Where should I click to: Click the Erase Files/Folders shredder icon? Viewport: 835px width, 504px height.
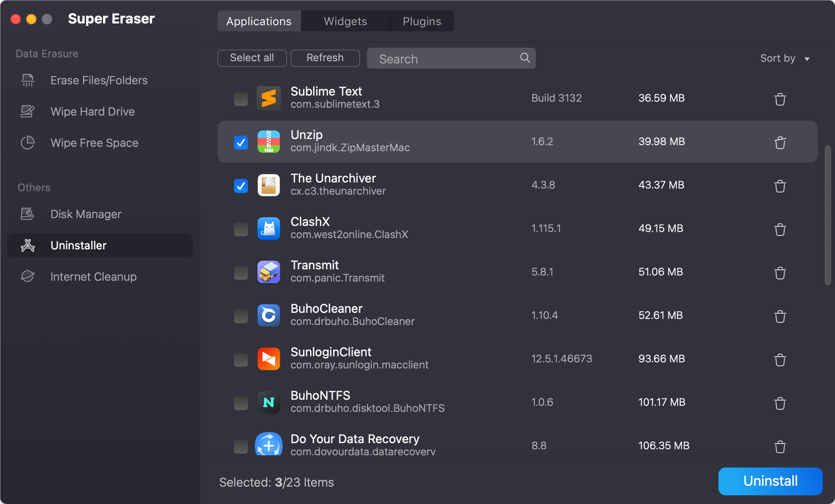coord(28,80)
